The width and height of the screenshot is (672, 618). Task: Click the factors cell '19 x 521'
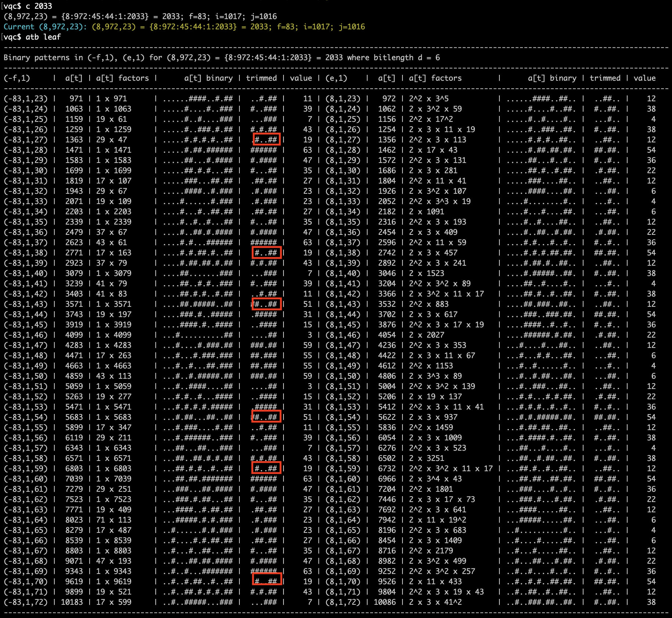point(114,592)
